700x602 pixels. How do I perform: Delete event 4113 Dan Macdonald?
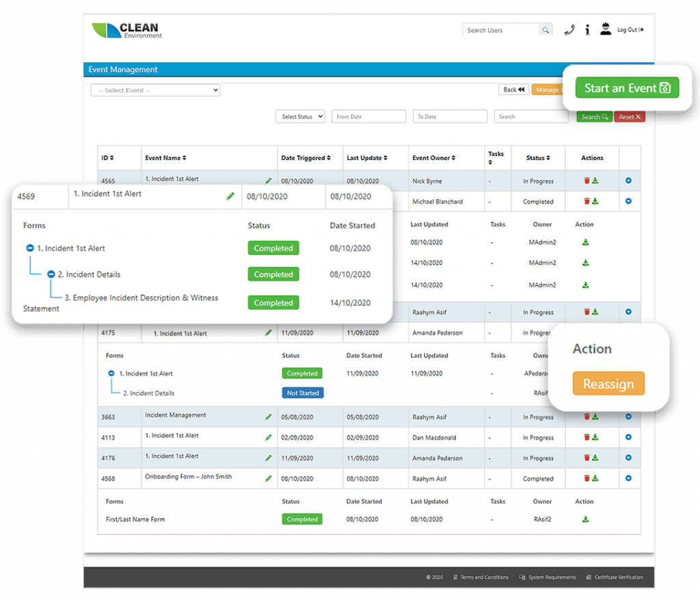(587, 437)
